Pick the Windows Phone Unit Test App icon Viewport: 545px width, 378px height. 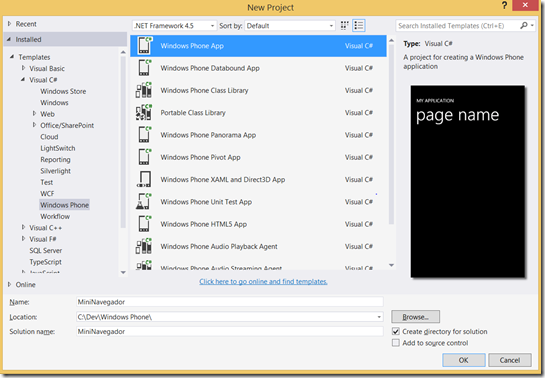(x=144, y=202)
